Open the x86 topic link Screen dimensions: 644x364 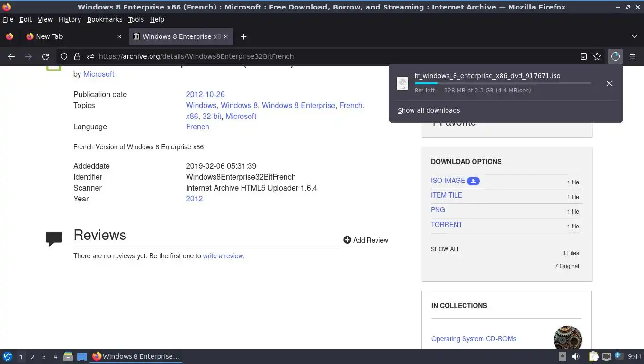coord(192,116)
